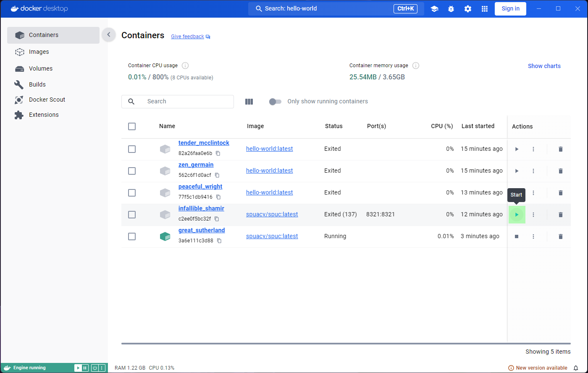
Task: Sort by the Last started column header
Action: [x=478, y=126]
